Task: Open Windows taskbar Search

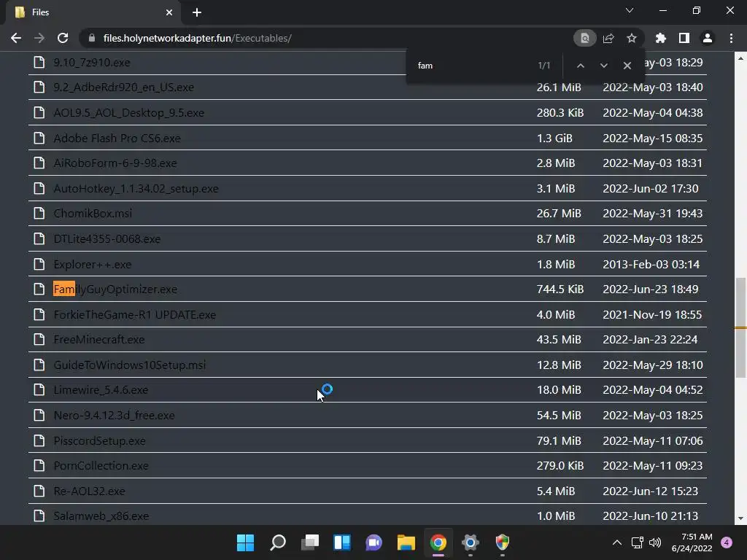Action: 278,542
